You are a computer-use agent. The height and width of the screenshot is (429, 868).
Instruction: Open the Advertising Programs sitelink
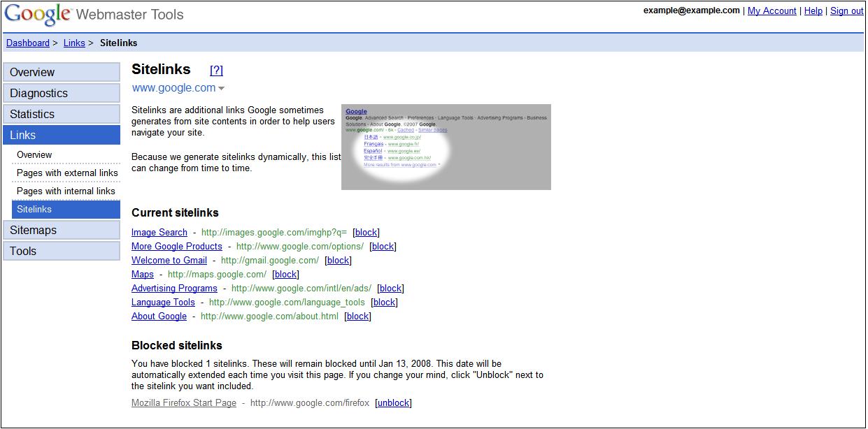(x=174, y=289)
